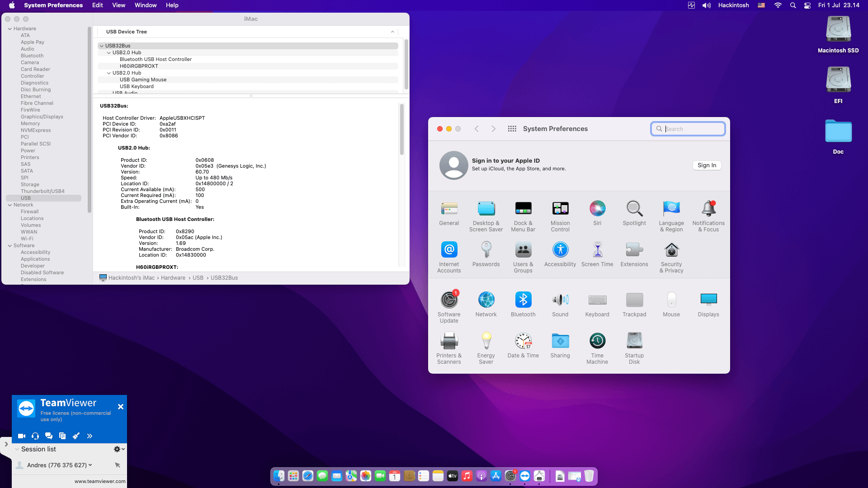Open Andres session dropdown in TeamViewer

[90, 465]
